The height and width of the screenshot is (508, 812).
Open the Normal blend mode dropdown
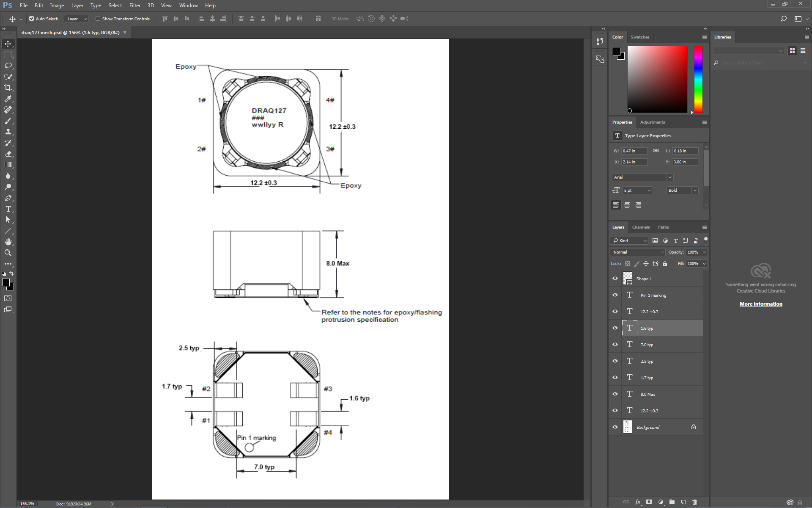click(x=638, y=252)
